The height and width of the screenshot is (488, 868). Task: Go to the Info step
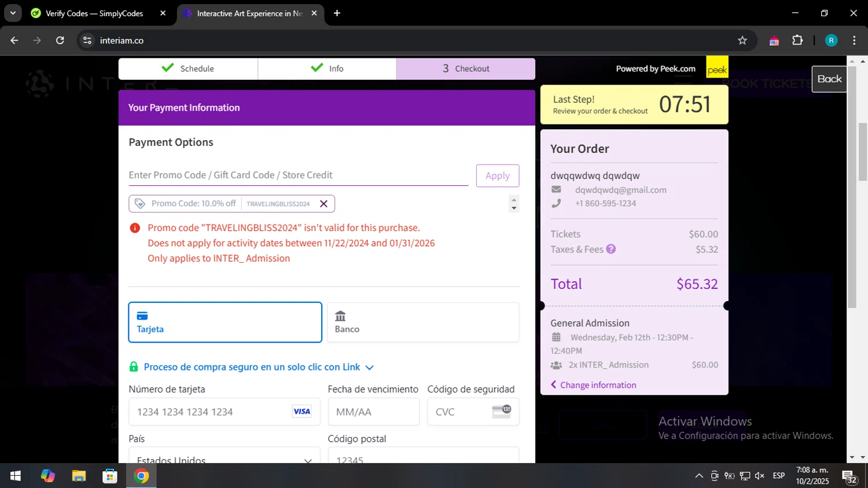[327, 68]
